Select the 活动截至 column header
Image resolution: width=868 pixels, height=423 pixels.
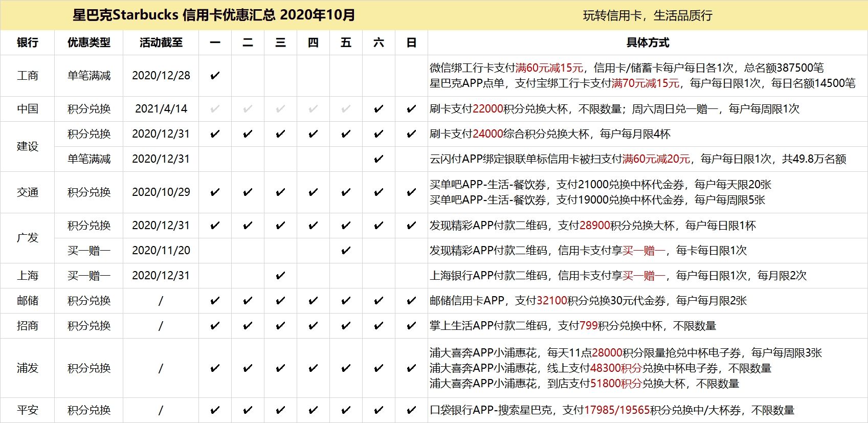click(161, 42)
